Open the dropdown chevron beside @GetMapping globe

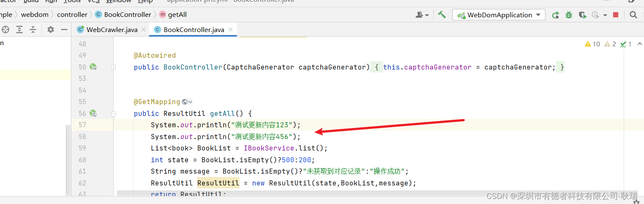tap(190, 102)
